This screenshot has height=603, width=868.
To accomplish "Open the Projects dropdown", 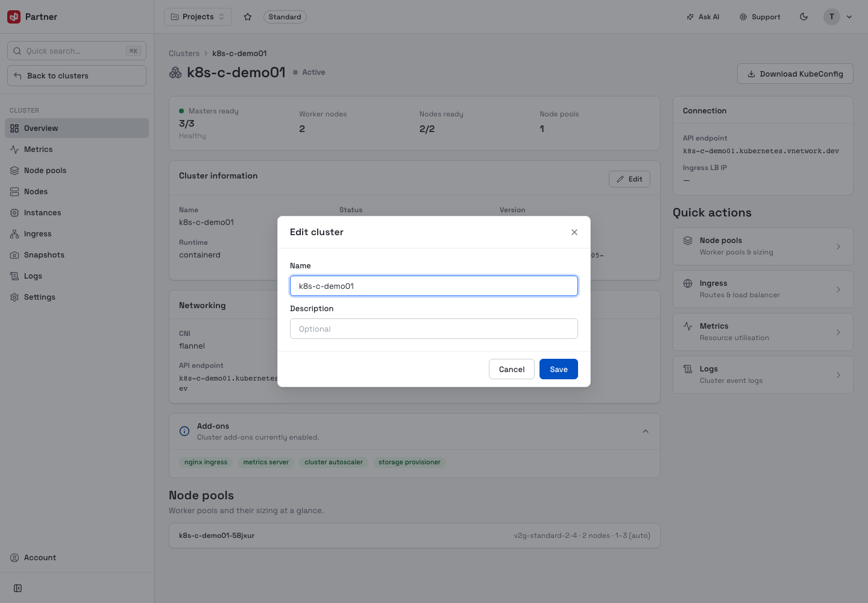I will 198,17.
